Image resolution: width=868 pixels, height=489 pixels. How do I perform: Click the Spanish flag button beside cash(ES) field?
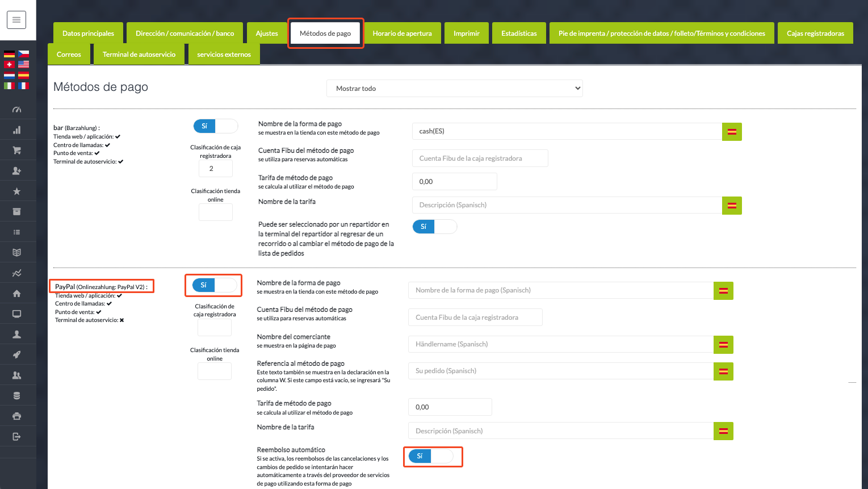click(x=732, y=132)
